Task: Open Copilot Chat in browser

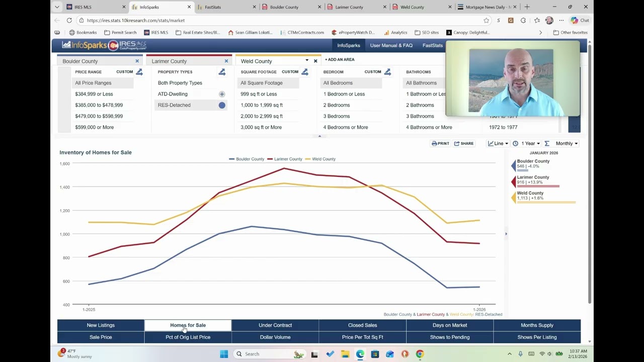Action: [580, 21]
